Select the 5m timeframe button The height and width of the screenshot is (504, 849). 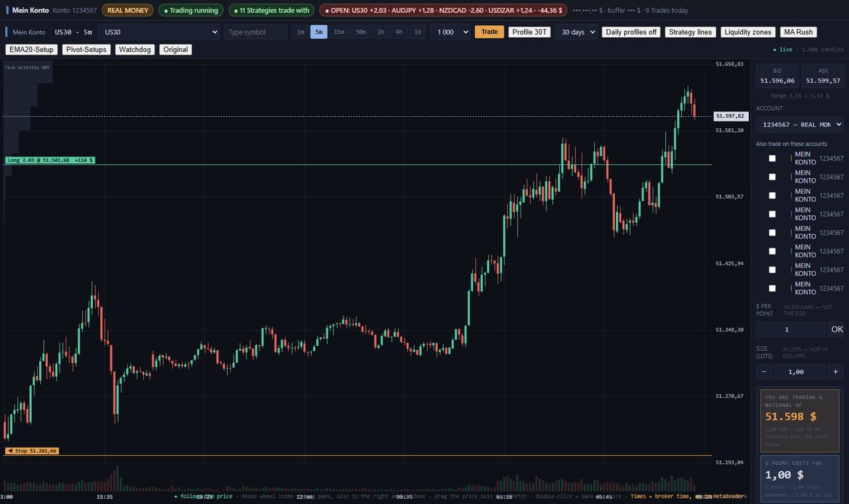click(319, 32)
